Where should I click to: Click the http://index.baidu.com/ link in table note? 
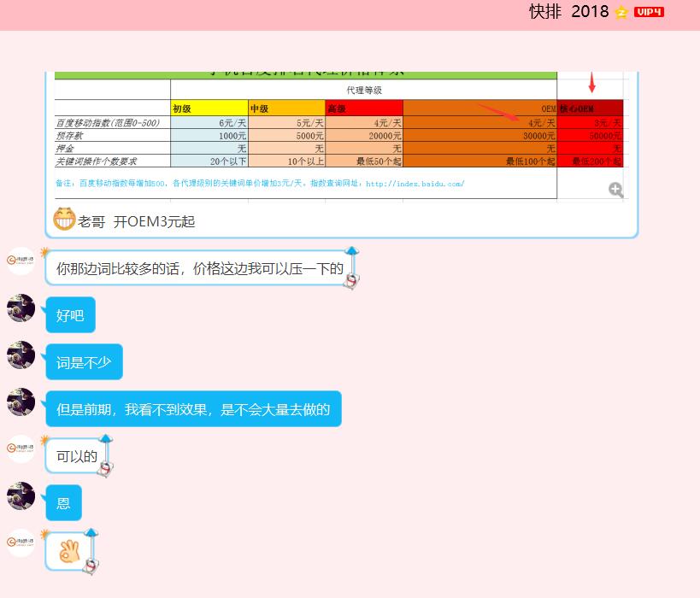[x=415, y=184]
